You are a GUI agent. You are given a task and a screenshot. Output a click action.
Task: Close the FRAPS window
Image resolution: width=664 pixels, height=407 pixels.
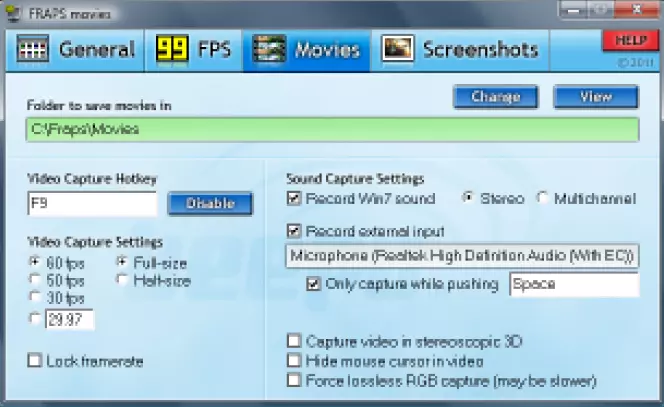tap(636, 10)
